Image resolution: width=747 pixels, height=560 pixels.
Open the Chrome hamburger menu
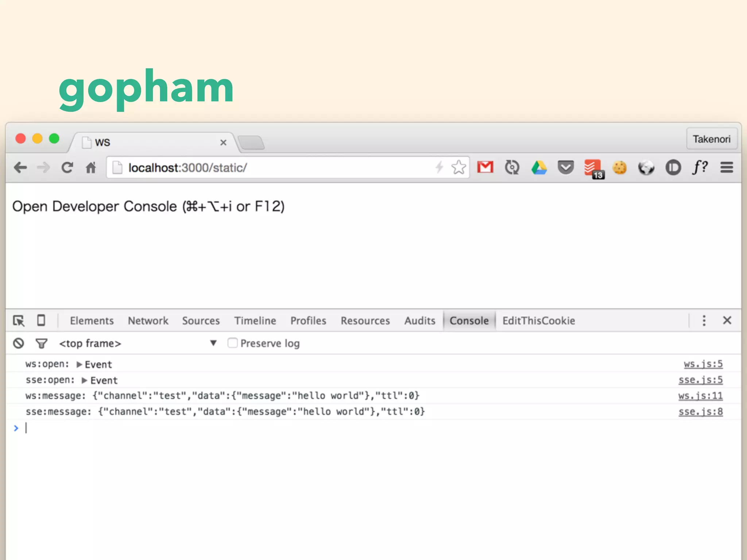pos(727,168)
